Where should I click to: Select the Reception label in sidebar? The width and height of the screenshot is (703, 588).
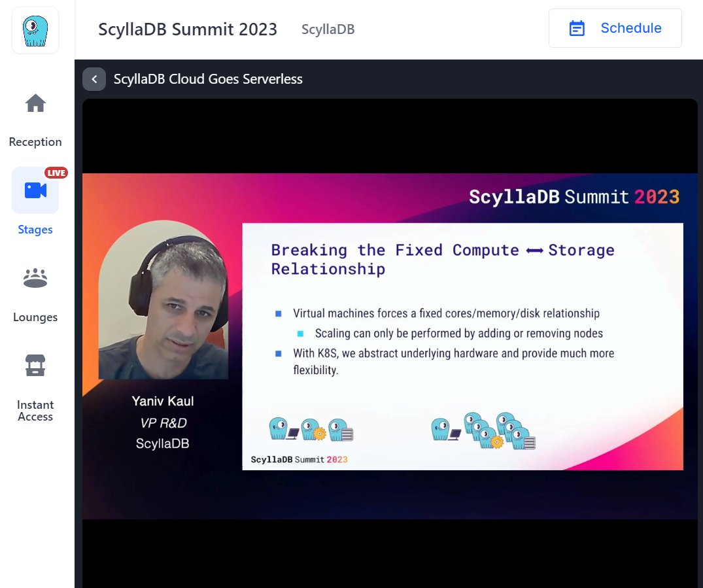(x=35, y=142)
